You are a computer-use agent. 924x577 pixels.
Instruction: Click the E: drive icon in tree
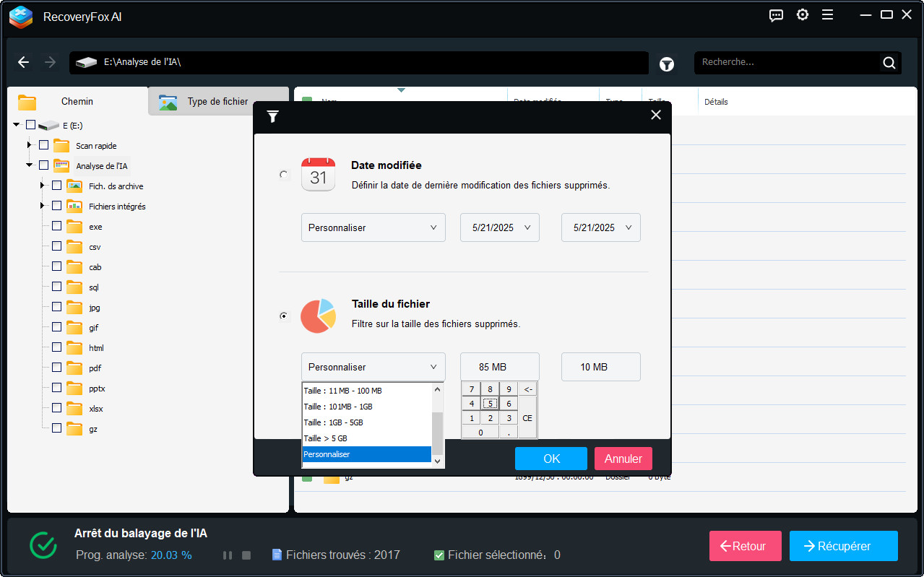pos(48,125)
